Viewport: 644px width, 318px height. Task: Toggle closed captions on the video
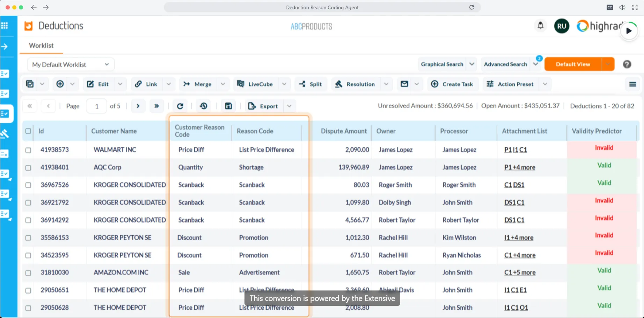pyautogui.click(x=610, y=7)
